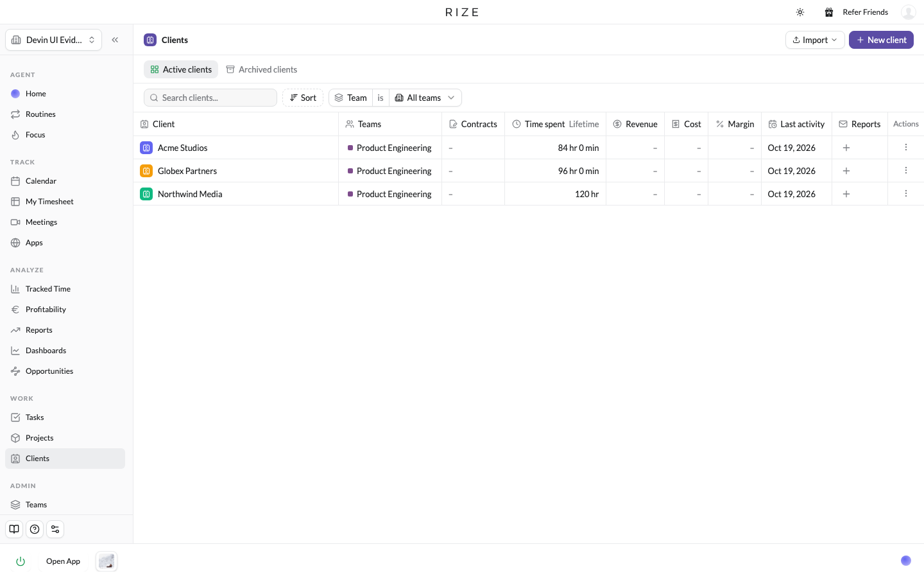Open Projects in the sidebar

[65, 438]
